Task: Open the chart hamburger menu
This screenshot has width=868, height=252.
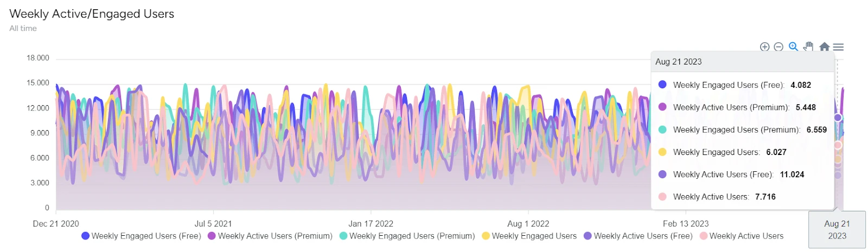Action: 838,47
